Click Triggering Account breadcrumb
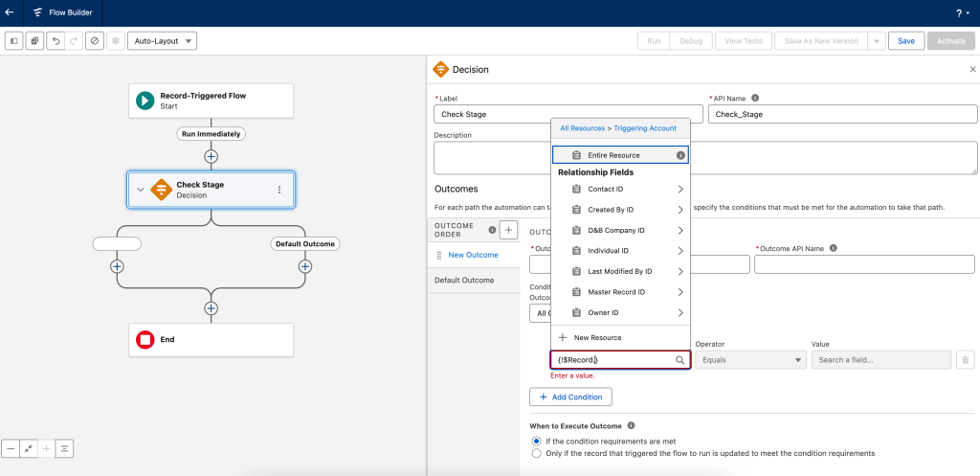Viewport: 980px width, 476px height. pos(645,128)
